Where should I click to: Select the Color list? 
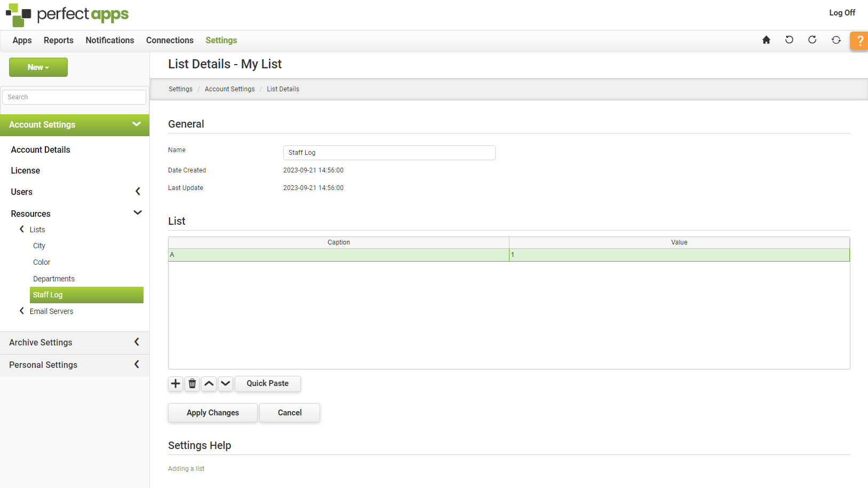pyautogui.click(x=42, y=262)
